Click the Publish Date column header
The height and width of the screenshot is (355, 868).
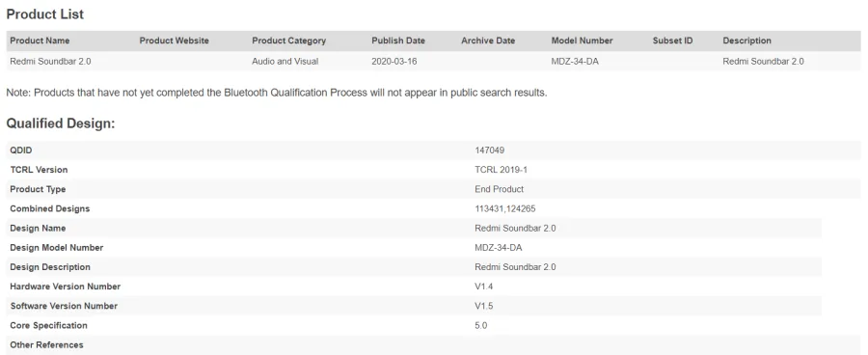tap(398, 41)
